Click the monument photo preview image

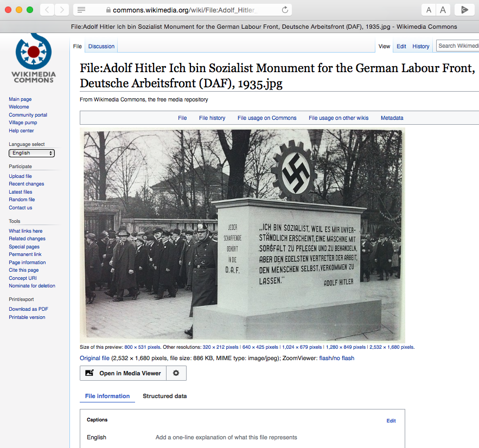coord(242,235)
